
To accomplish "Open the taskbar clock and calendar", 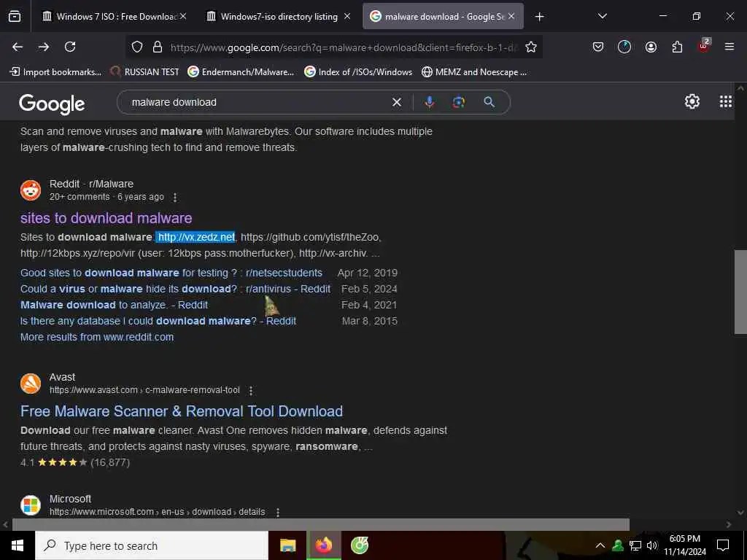I will tap(684, 545).
